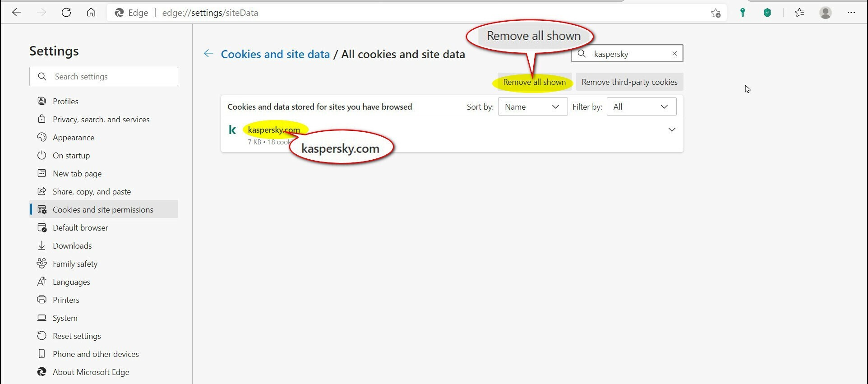Open the Kaspersky Password Manager key extension
This screenshot has height=384, width=868.
[743, 13]
